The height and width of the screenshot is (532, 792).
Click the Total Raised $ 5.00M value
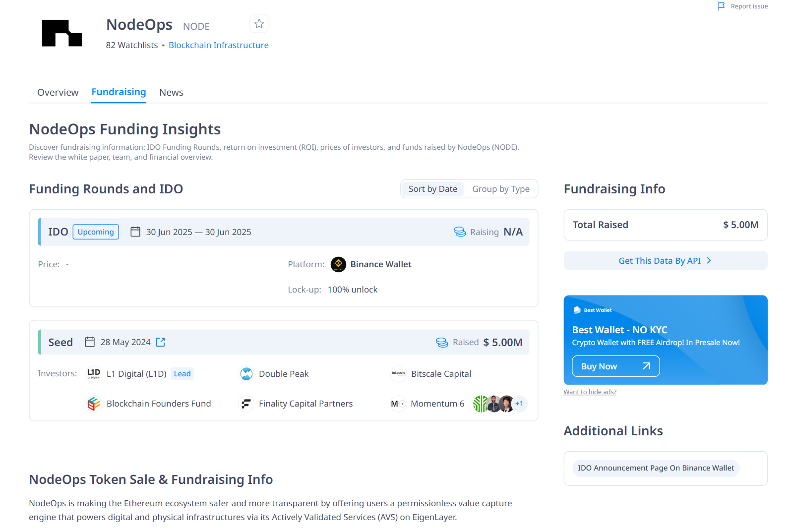click(740, 225)
